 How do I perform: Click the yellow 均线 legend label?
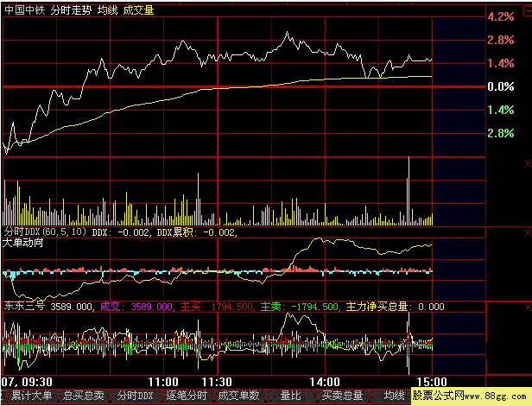[x=108, y=10]
